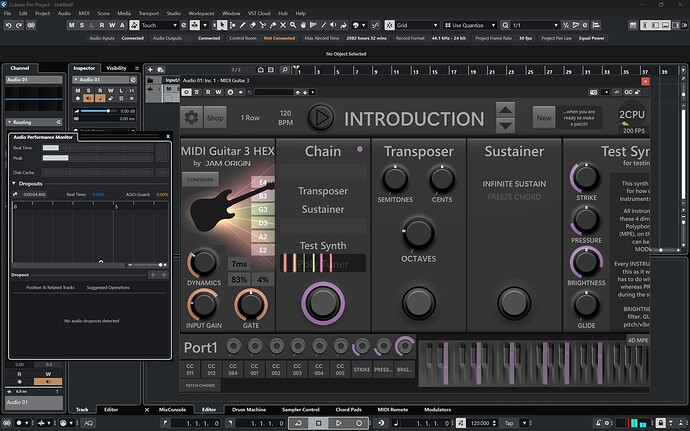The height and width of the screenshot is (431, 690).
Task: Adjust Inspector volume fader
Action: click(x=99, y=111)
